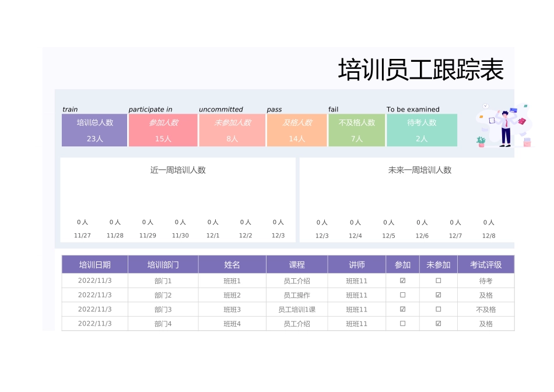Image resolution: width=554 pixels, height=392 pixels.
Task: Click the potted plant icon beside the worker
Action: (481, 142)
